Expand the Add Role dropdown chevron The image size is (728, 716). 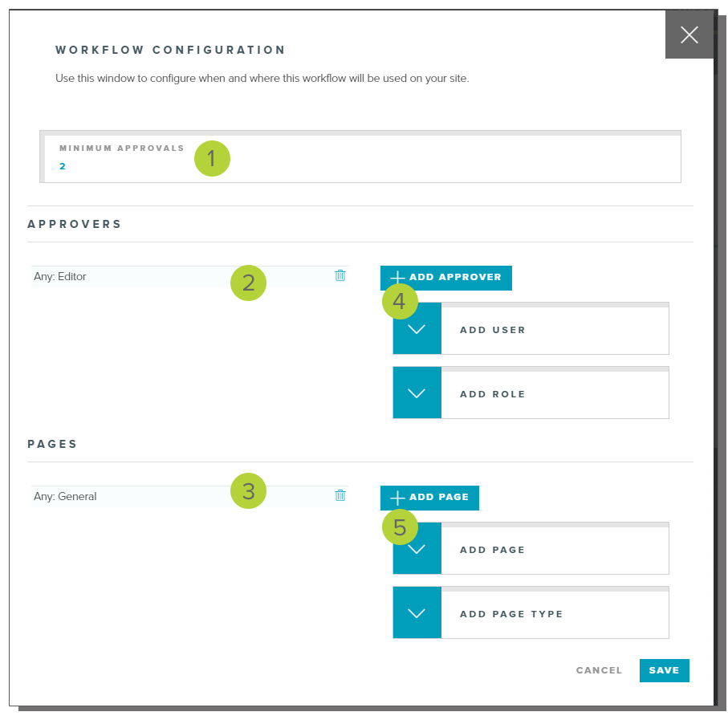click(x=417, y=394)
